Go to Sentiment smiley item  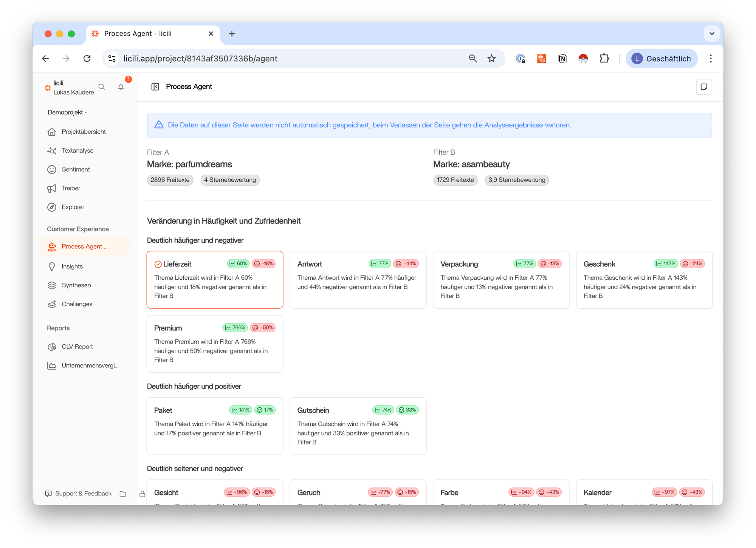(76, 169)
